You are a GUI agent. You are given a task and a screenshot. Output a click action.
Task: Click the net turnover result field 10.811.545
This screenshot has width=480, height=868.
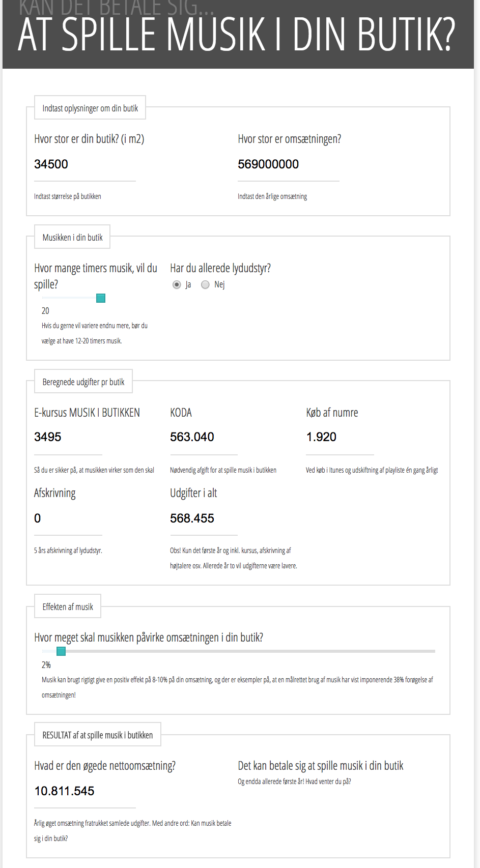[x=84, y=791]
